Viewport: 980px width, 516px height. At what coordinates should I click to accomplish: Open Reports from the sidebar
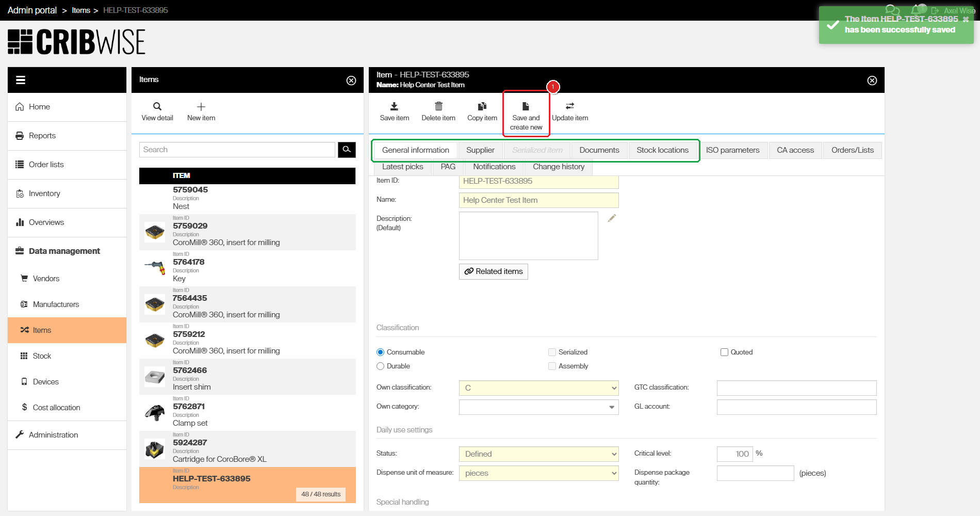point(67,136)
